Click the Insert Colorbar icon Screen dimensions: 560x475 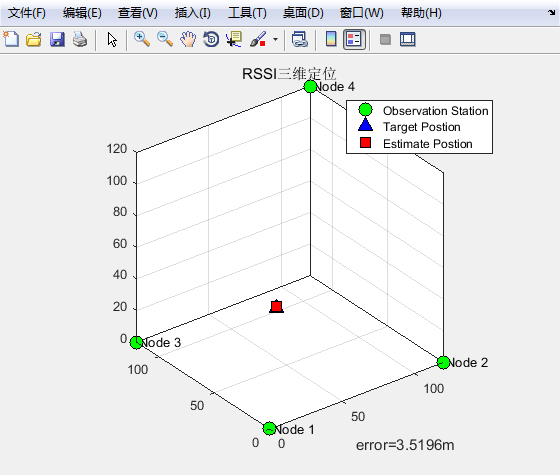pyautogui.click(x=331, y=39)
